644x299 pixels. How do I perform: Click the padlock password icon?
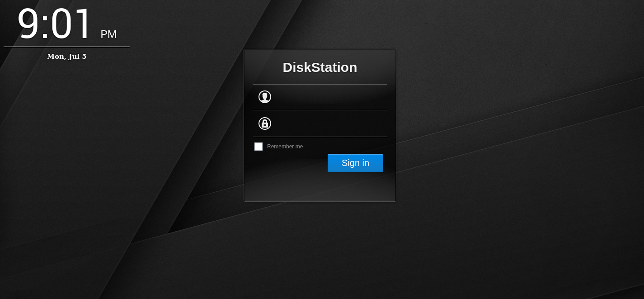coord(265,123)
